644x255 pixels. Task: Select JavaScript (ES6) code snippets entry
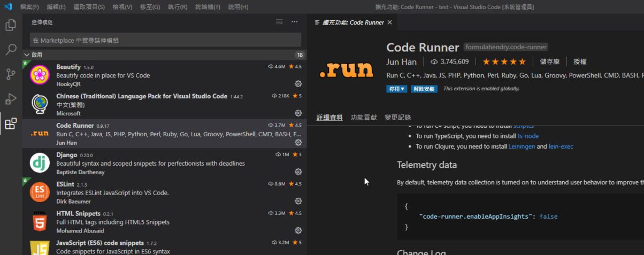click(x=164, y=246)
